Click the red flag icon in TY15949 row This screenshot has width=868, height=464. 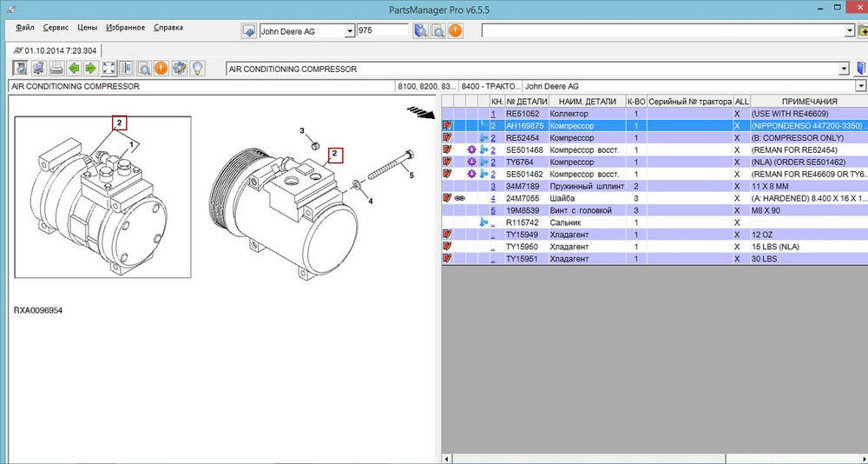pyautogui.click(x=448, y=235)
